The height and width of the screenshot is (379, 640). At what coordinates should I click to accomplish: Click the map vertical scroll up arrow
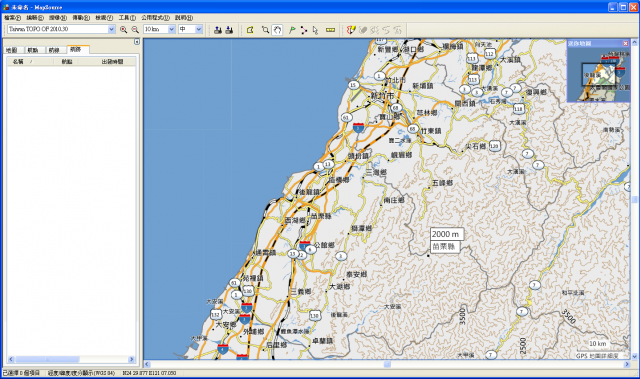coord(635,42)
